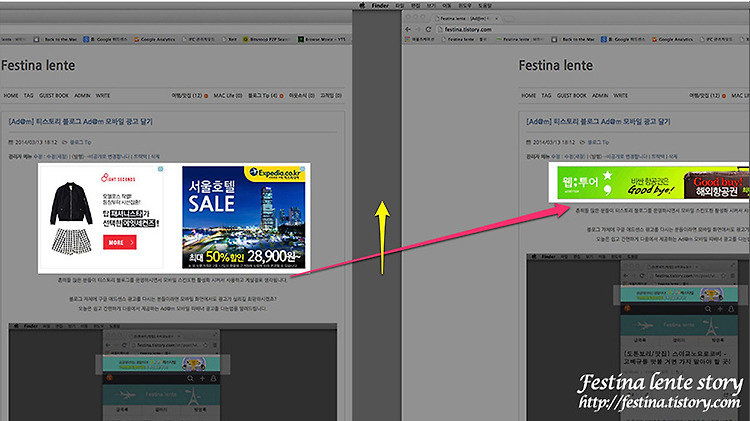This screenshot has height=421, width=750.
Task: Click the browser Back arrow in right window
Action: (x=408, y=29)
